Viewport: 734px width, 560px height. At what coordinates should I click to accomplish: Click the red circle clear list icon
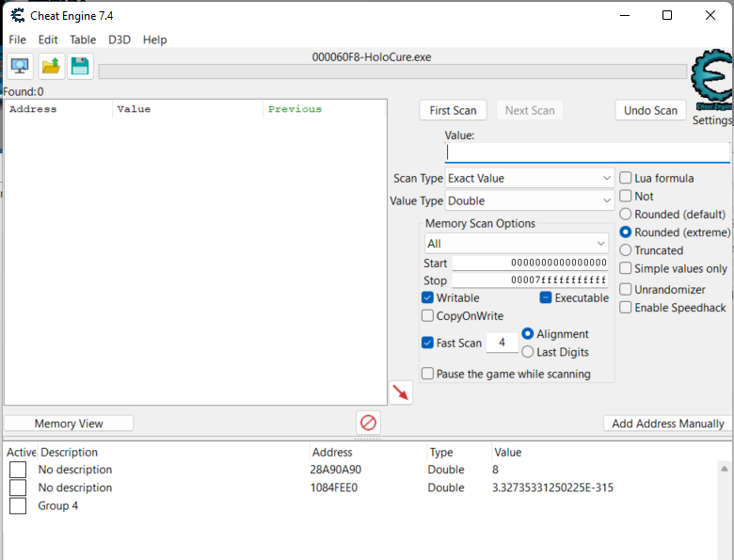point(368,423)
